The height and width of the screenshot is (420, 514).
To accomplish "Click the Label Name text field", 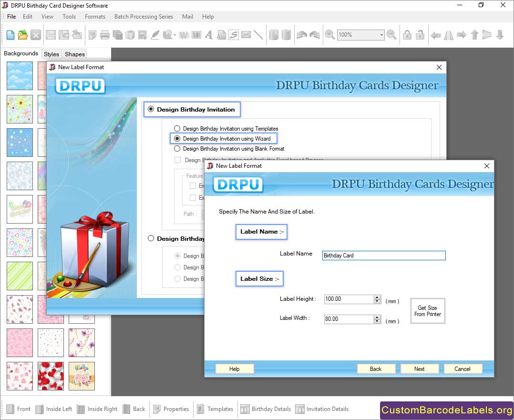I will (x=384, y=256).
